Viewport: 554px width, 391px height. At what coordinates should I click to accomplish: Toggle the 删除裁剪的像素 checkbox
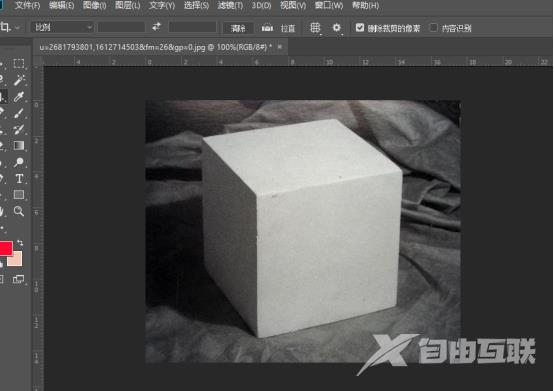click(359, 28)
